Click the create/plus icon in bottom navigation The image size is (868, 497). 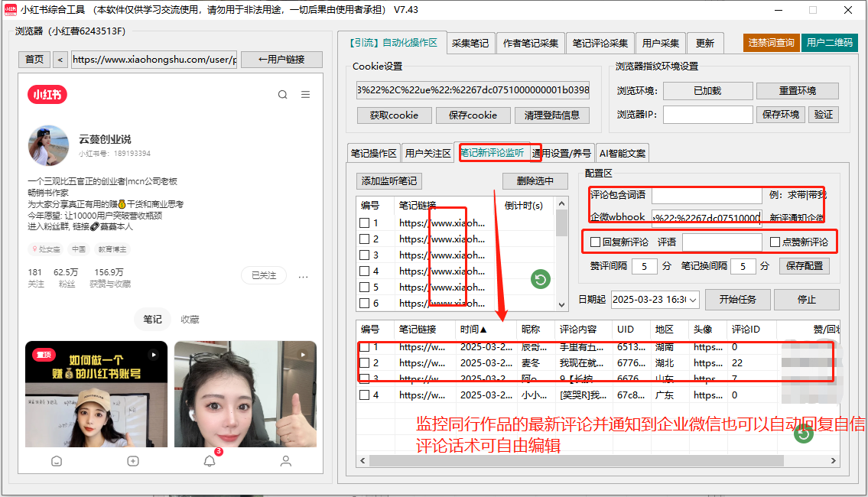(132, 460)
